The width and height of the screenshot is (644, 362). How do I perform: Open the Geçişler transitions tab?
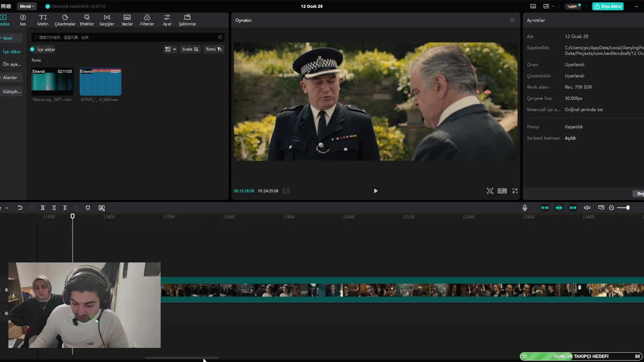pos(107,20)
